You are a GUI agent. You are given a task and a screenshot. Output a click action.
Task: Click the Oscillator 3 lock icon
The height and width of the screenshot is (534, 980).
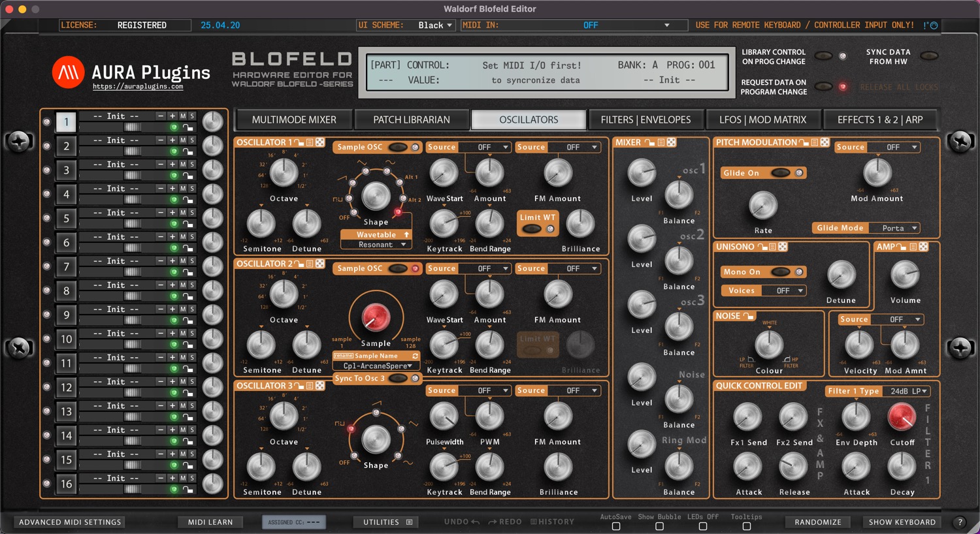click(299, 386)
